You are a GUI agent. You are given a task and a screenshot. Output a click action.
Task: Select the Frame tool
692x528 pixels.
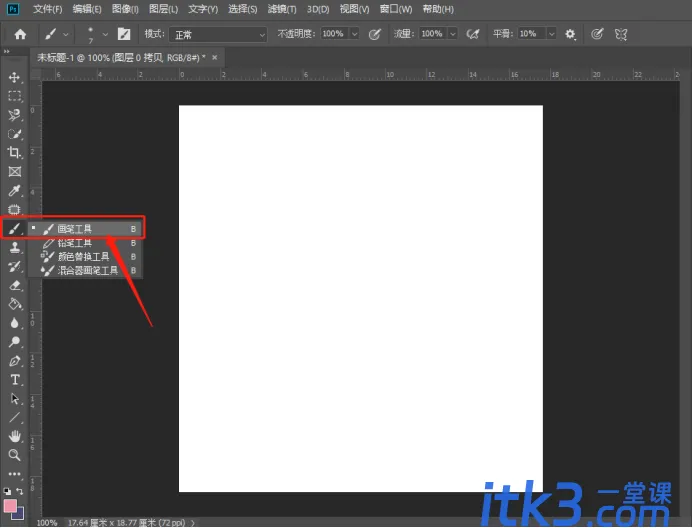pos(15,172)
